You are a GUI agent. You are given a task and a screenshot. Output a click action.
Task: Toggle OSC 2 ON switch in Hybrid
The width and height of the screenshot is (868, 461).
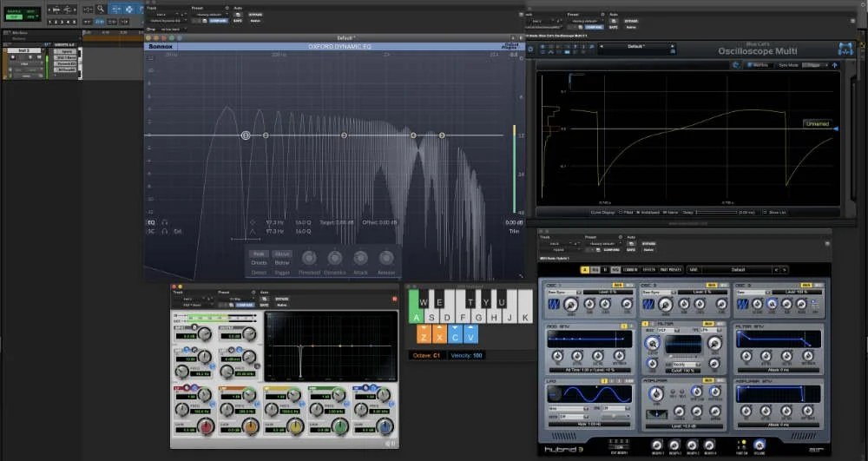(712, 286)
